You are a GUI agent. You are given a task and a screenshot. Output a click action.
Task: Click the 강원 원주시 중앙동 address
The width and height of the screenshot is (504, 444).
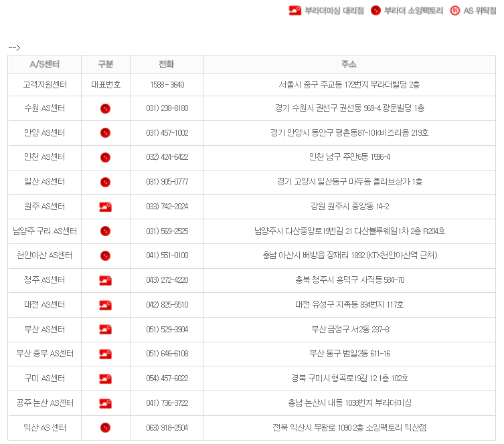[349, 207]
